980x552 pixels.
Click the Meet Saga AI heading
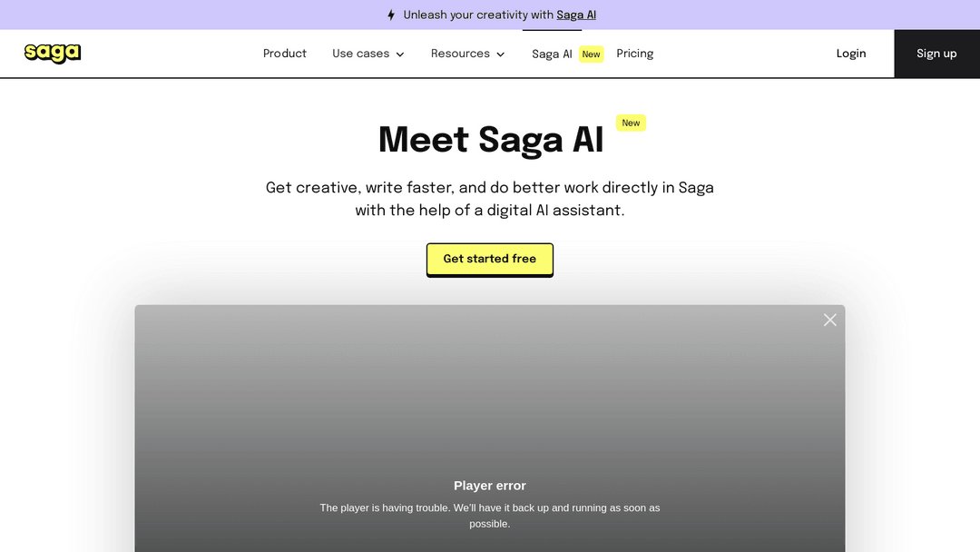pos(491,140)
